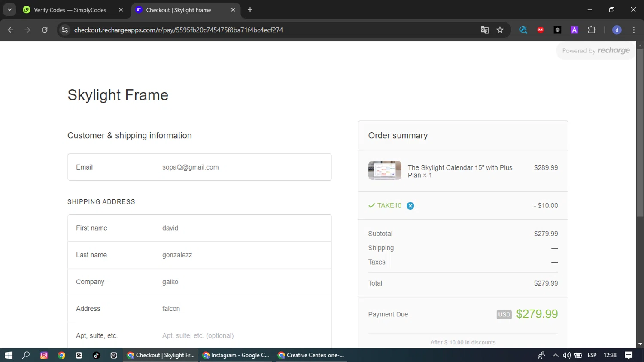Switch to Creative Center taskbar window

[x=311, y=355]
